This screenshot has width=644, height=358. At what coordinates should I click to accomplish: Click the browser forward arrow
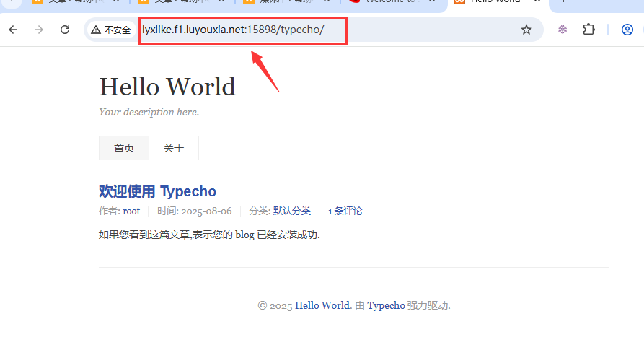click(39, 30)
